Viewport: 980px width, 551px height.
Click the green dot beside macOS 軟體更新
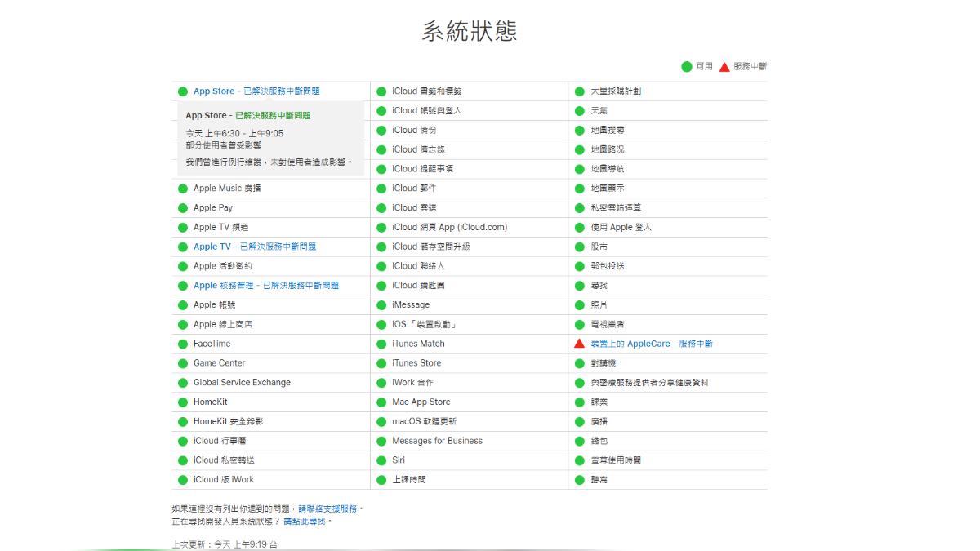pos(381,422)
